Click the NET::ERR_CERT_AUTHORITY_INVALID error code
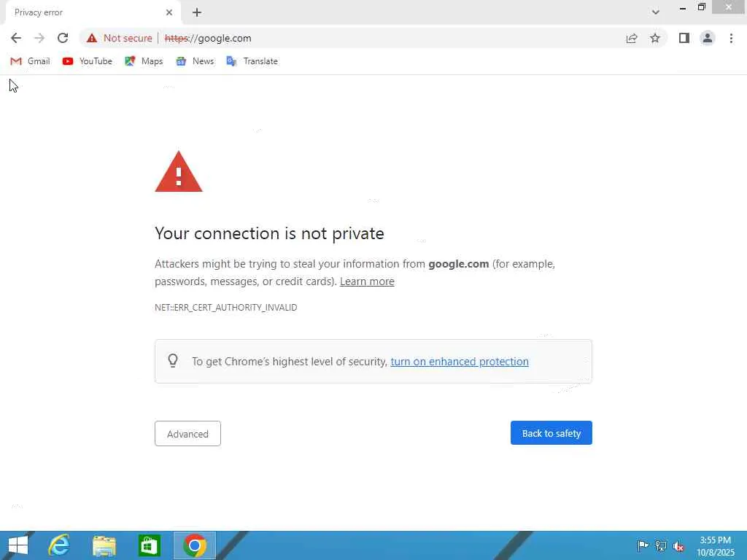 (226, 307)
